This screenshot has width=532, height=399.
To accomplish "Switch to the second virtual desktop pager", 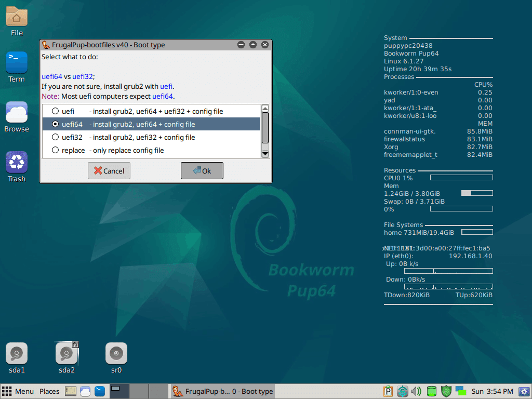I will point(139,391).
